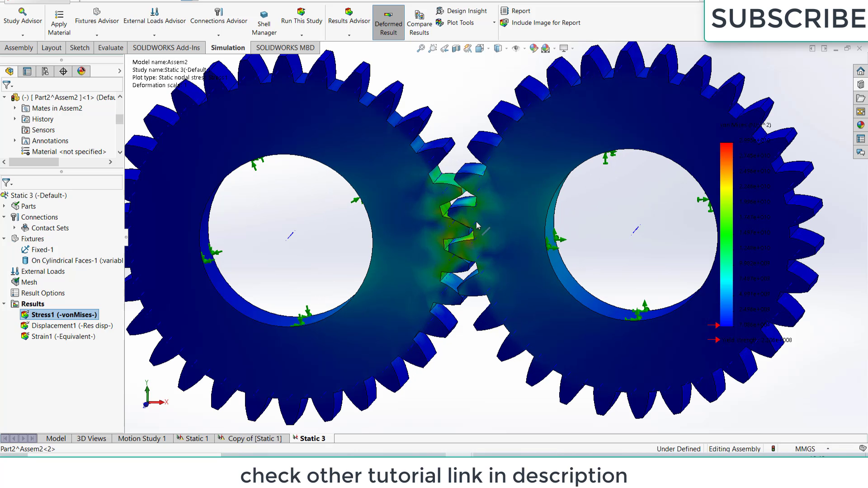Open the feature tree filter dropdown
The width and height of the screenshot is (868, 488).
[8, 85]
